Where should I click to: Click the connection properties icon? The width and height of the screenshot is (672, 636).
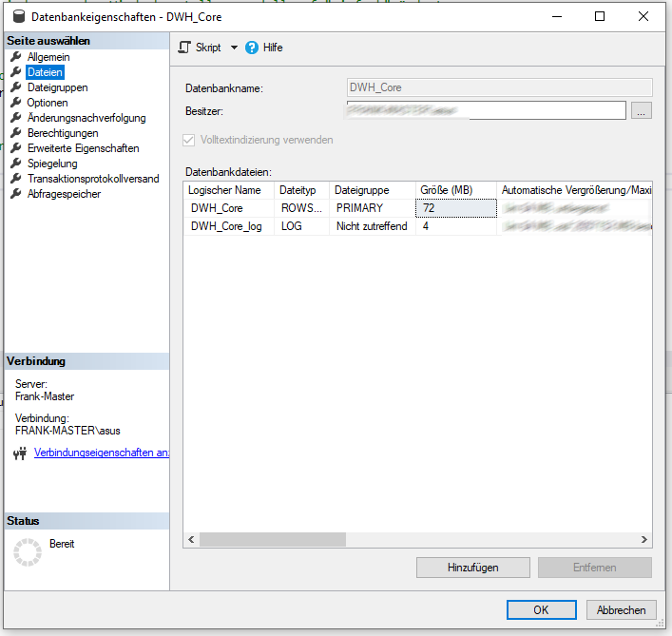coord(19,453)
